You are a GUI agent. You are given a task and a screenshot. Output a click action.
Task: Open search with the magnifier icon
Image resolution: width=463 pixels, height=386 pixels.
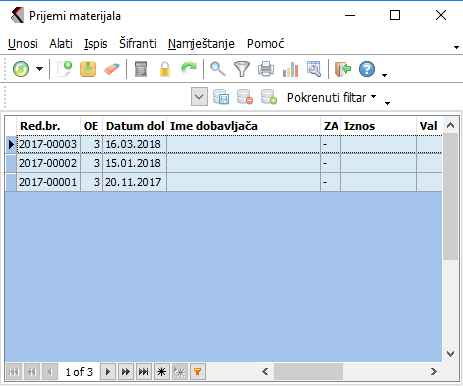[x=218, y=69]
